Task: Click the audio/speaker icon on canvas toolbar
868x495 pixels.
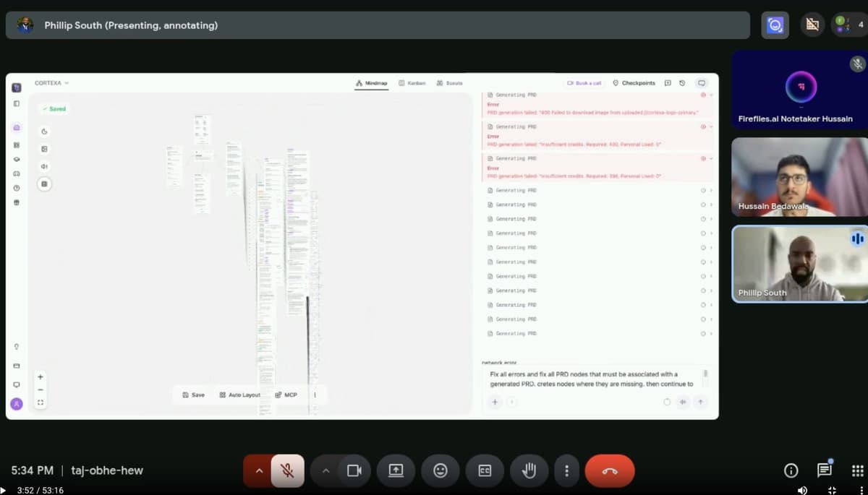Action: [x=44, y=166]
